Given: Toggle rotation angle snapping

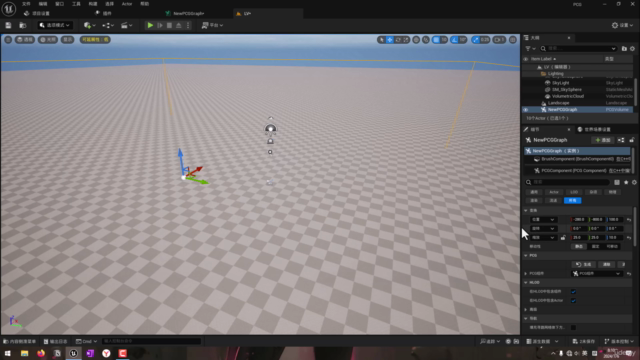Looking at the screenshot, I should (454, 40).
